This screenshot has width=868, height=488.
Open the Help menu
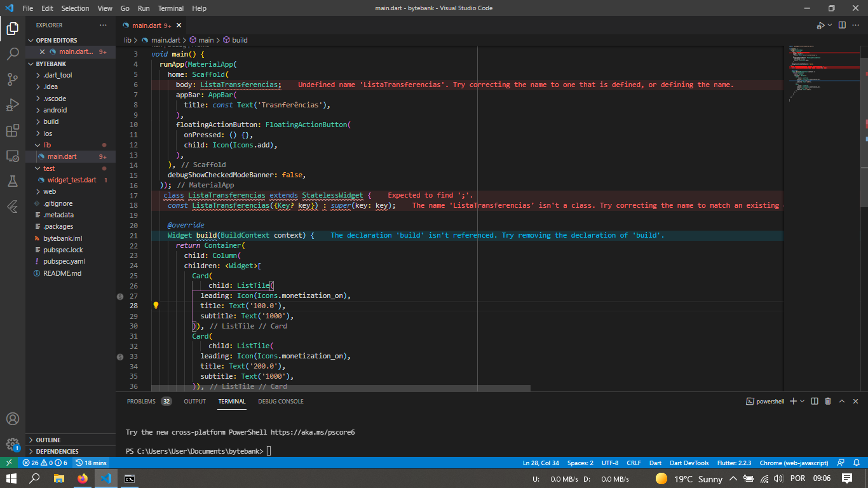(x=199, y=8)
